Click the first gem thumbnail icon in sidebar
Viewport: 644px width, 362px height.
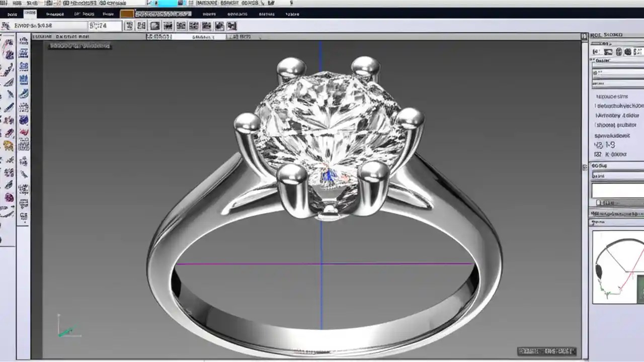point(8,44)
